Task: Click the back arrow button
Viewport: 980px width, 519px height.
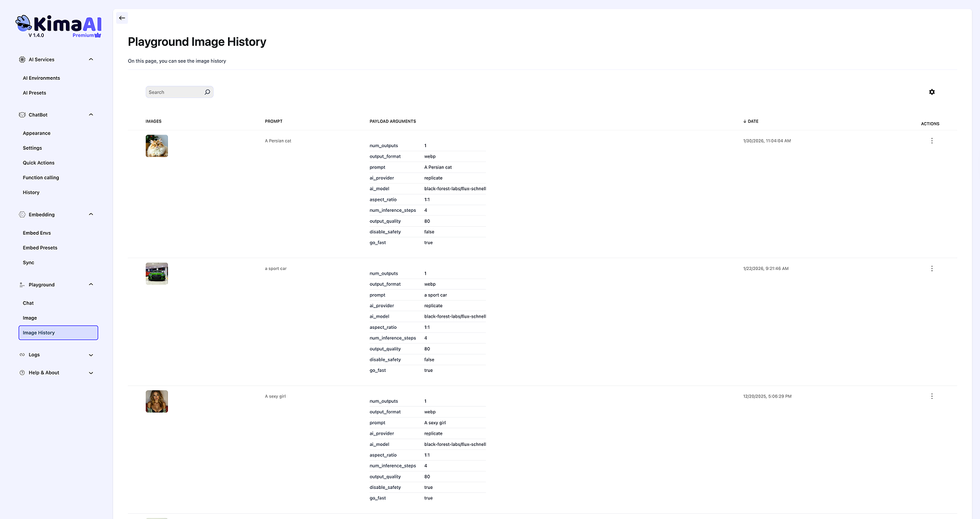Action: [122, 18]
